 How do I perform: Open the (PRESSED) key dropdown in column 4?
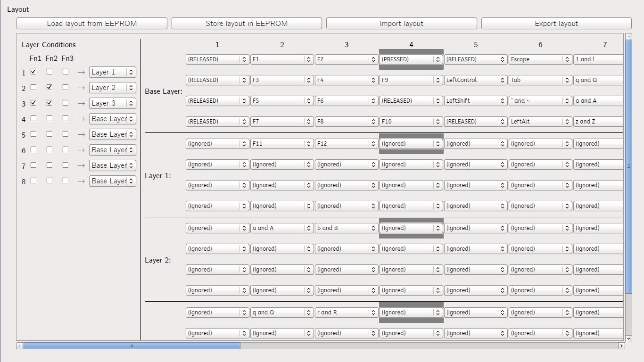[x=411, y=59]
